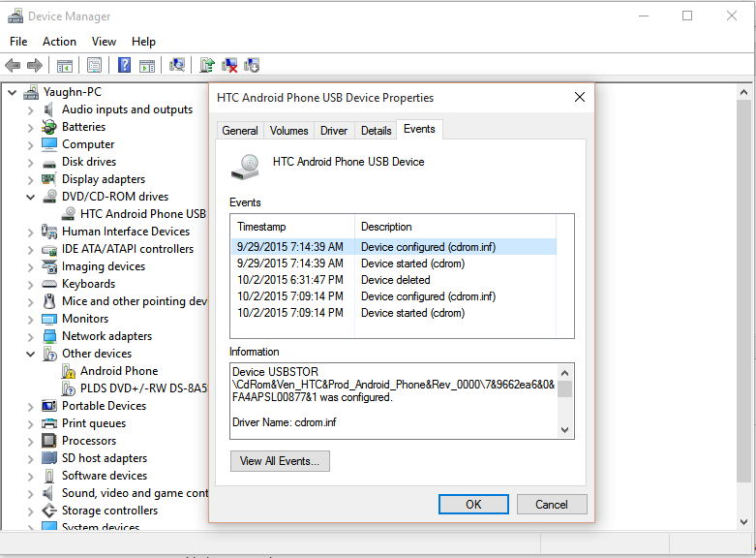Click the main tree scrollbar up arrow
The height and width of the screenshot is (558, 756).
pos(743,92)
